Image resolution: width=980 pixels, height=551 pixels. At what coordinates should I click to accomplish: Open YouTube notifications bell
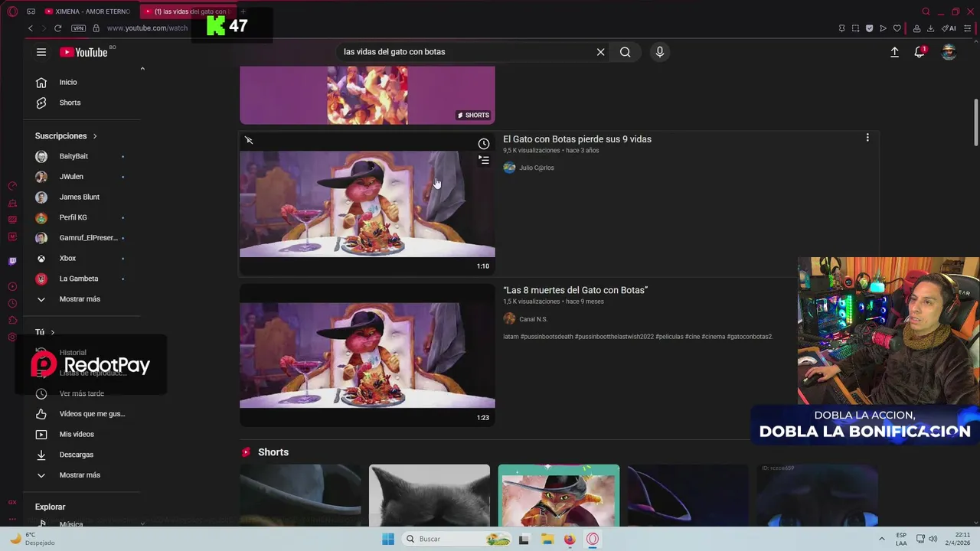coord(920,52)
